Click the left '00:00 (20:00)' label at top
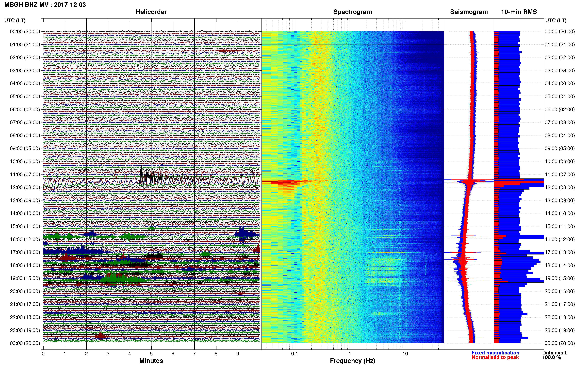Screen dimensions: 588x368 tap(25, 31)
